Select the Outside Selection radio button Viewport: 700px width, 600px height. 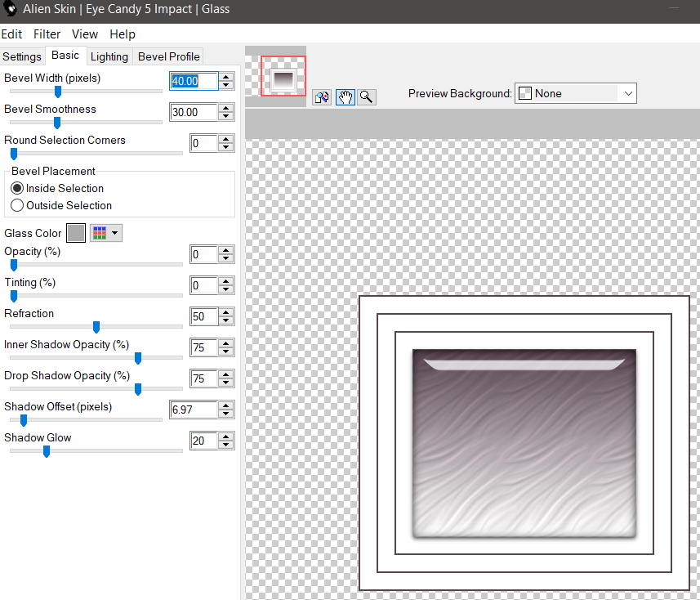(x=17, y=206)
